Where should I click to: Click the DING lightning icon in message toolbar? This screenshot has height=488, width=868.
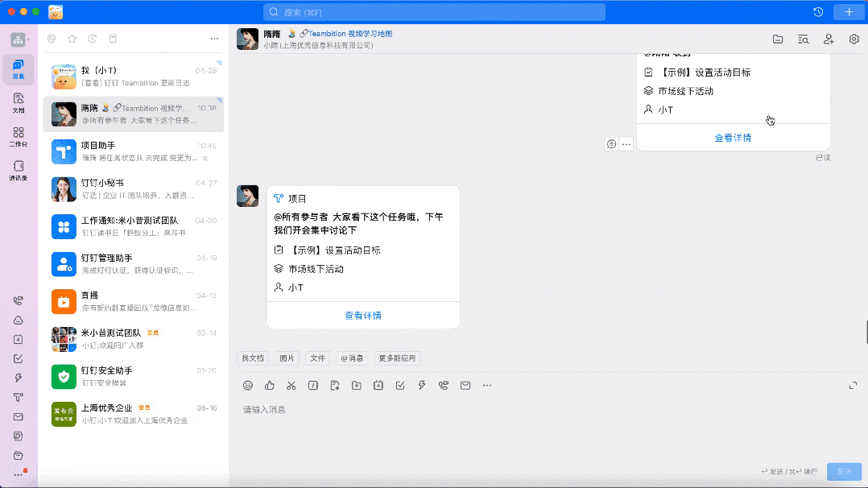(x=422, y=386)
